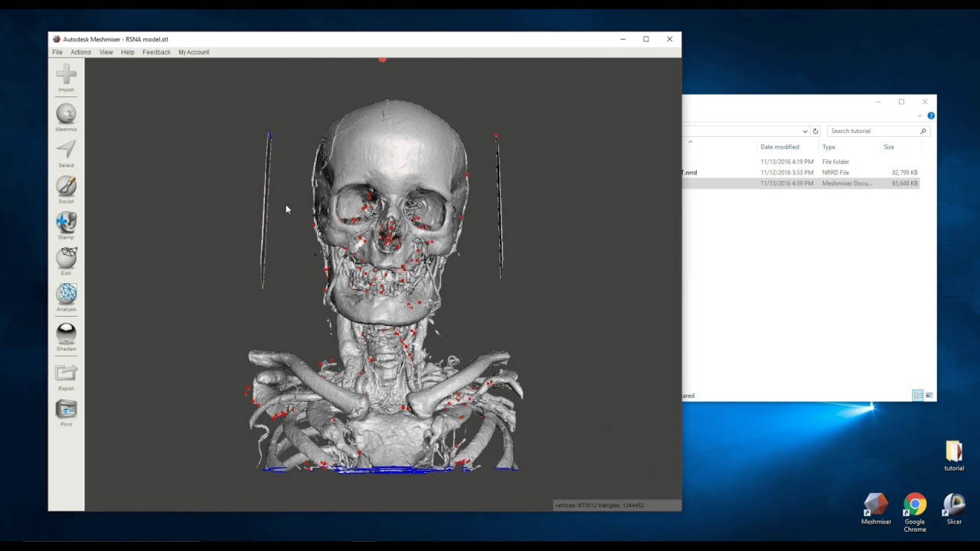Click the search magnifier in Explorer
980x551 pixels.
923,131
